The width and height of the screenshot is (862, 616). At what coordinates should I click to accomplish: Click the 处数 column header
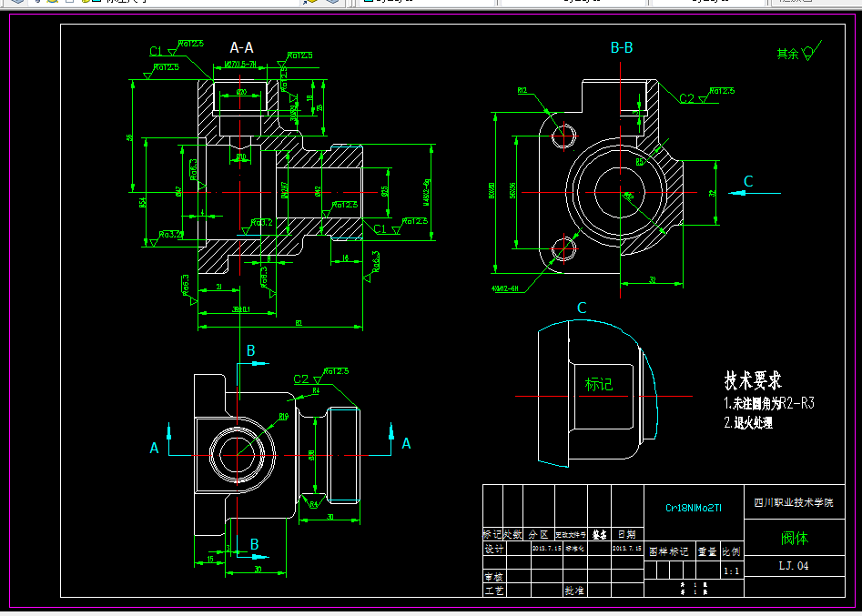[x=512, y=534]
